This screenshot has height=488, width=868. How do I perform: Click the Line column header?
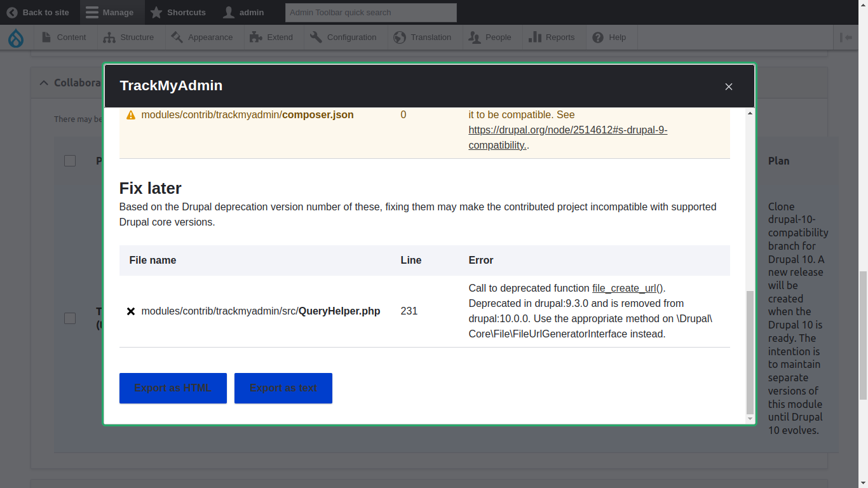pyautogui.click(x=411, y=261)
